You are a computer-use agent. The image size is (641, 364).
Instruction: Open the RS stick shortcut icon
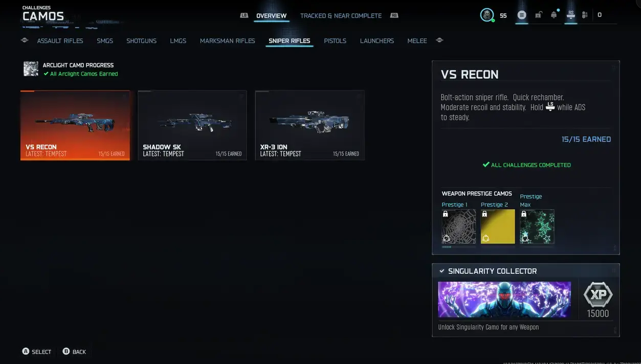(571, 15)
